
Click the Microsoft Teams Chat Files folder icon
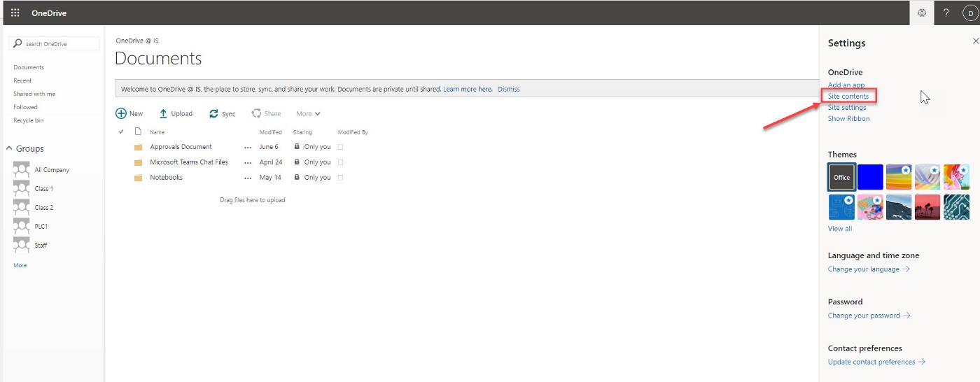[138, 162]
